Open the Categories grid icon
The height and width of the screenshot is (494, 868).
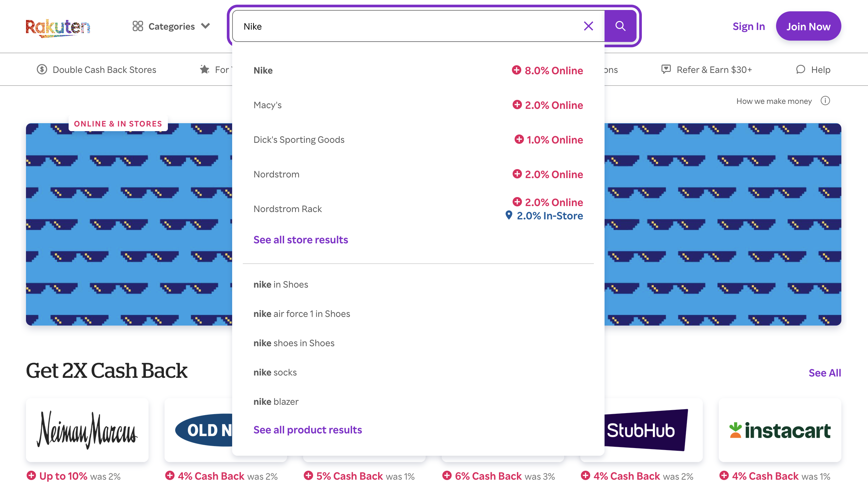138,26
